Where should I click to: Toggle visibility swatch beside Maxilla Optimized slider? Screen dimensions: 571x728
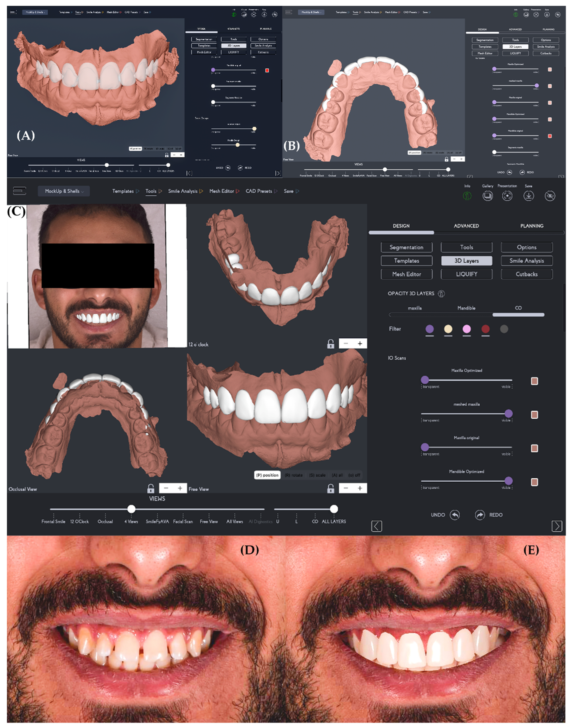[x=535, y=381]
